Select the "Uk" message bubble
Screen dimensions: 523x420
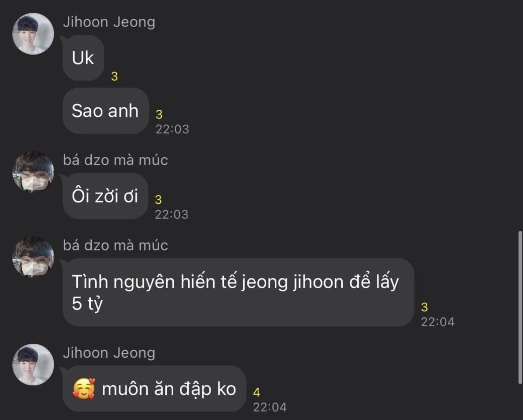click(x=83, y=58)
